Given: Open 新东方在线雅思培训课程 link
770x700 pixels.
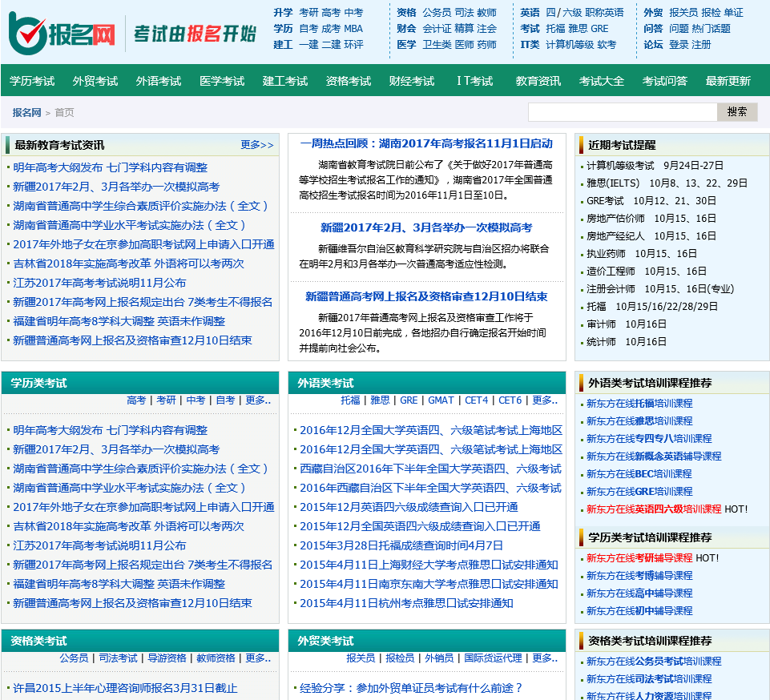Looking at the screenshot, I should 639,421.
